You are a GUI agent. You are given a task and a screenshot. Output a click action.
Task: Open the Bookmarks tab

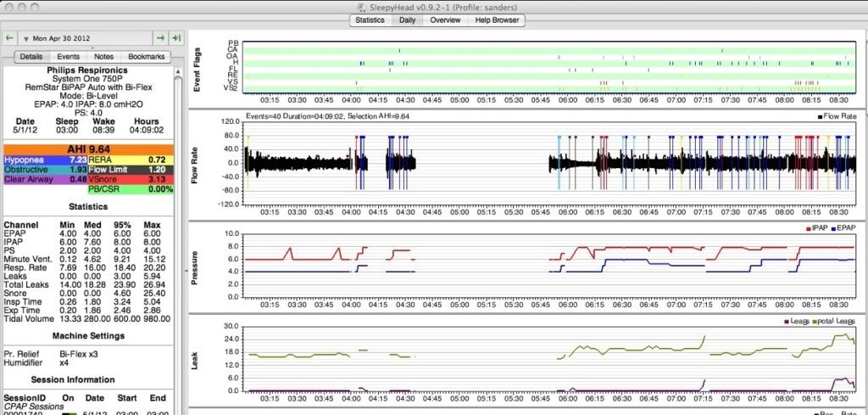click(x=146, y=57)
